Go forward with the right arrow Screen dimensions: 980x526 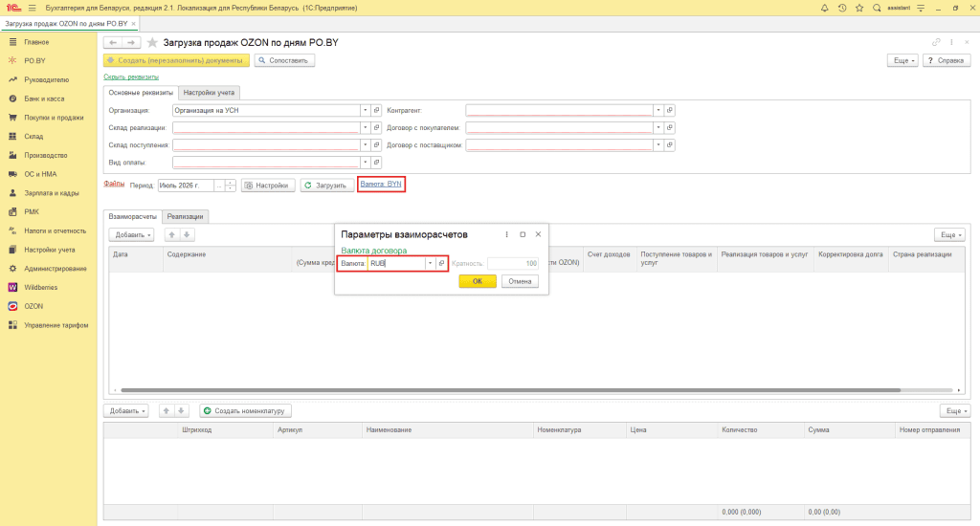click(x=131, y=42)
